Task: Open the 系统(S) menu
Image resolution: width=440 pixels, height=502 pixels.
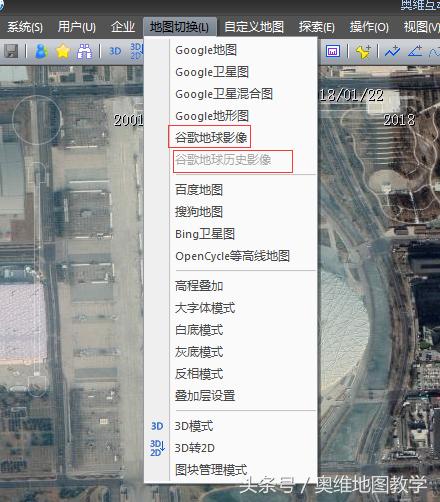Action: click(25, 27)
